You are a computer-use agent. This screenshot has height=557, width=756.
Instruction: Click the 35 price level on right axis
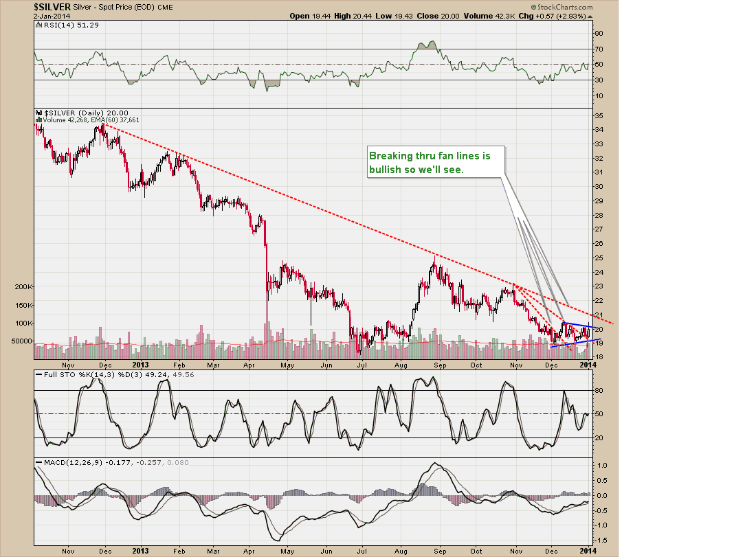pyautogui.click(x=599, y=116)
